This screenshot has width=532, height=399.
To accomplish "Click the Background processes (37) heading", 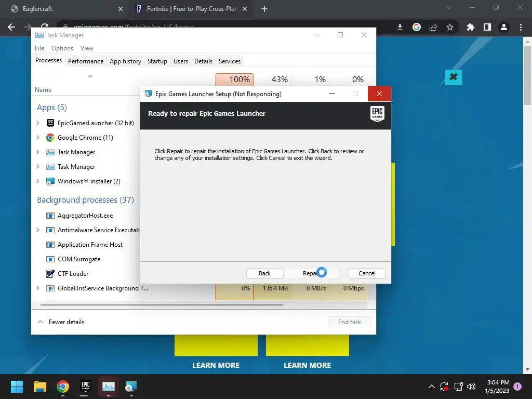I will pos(85,200).
